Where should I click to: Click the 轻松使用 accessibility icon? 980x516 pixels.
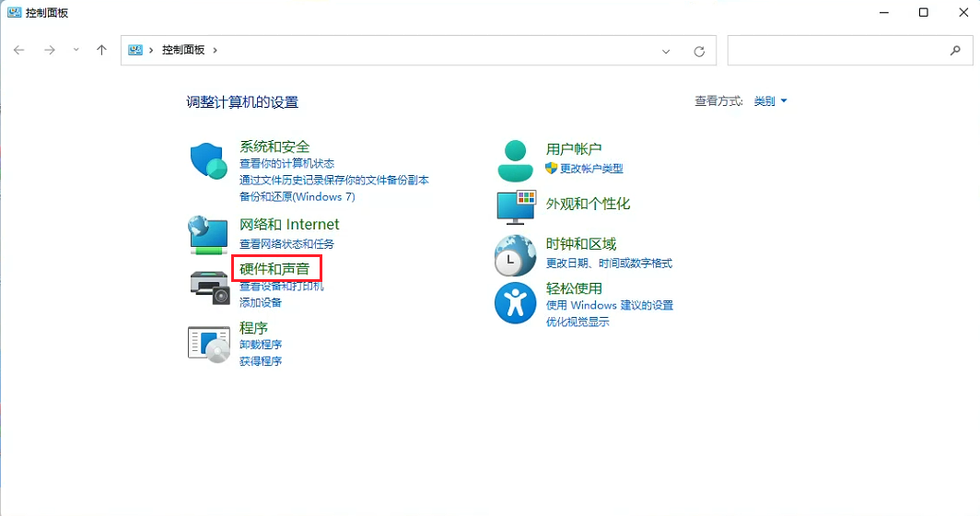(515, 303)
